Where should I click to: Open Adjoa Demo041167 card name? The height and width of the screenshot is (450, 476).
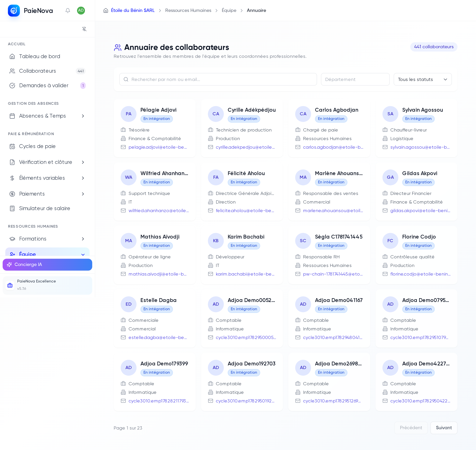tap(338, 300)
